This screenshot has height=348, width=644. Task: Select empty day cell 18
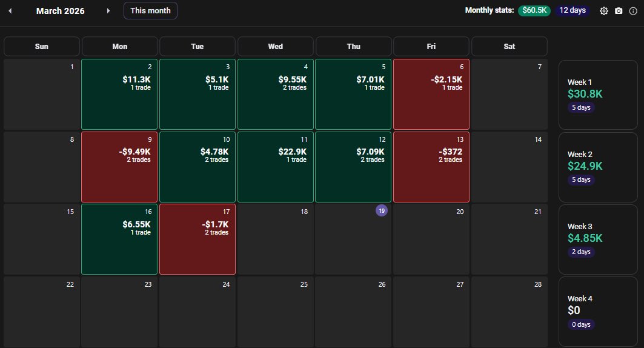[x=275, y=239]
